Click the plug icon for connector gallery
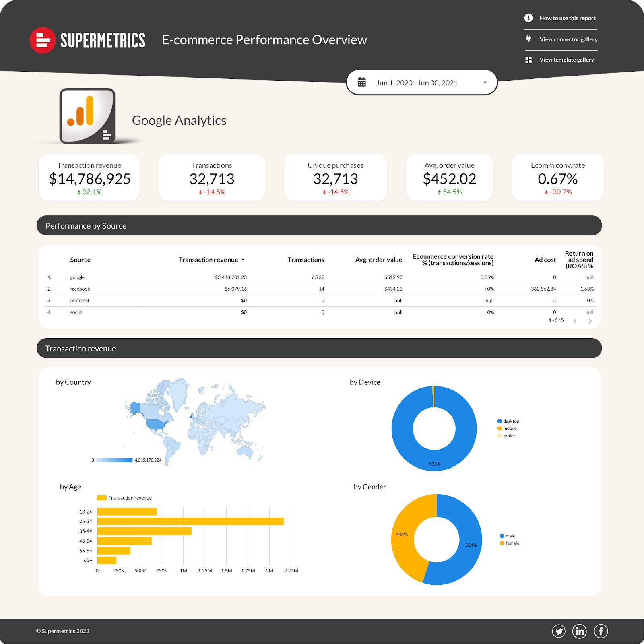The width and height of the screenshot is (644, 644). click(x=528, y=39)
